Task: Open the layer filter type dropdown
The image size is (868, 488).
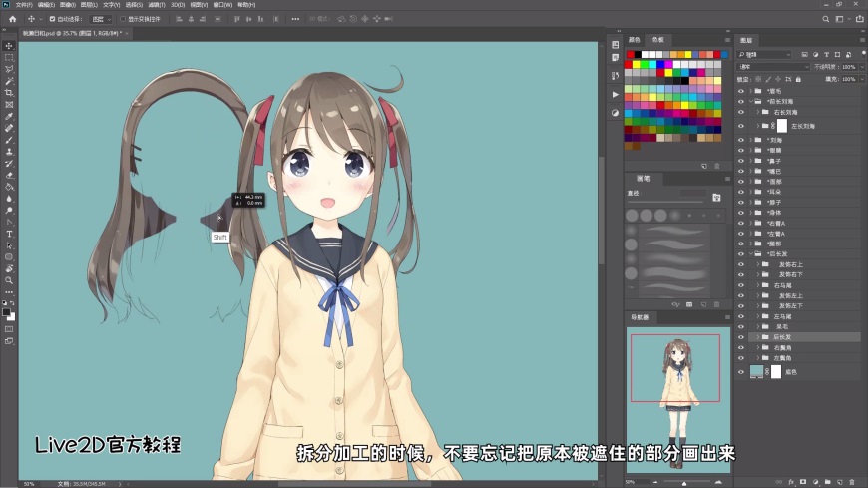Action: click(x=764, y=54)
